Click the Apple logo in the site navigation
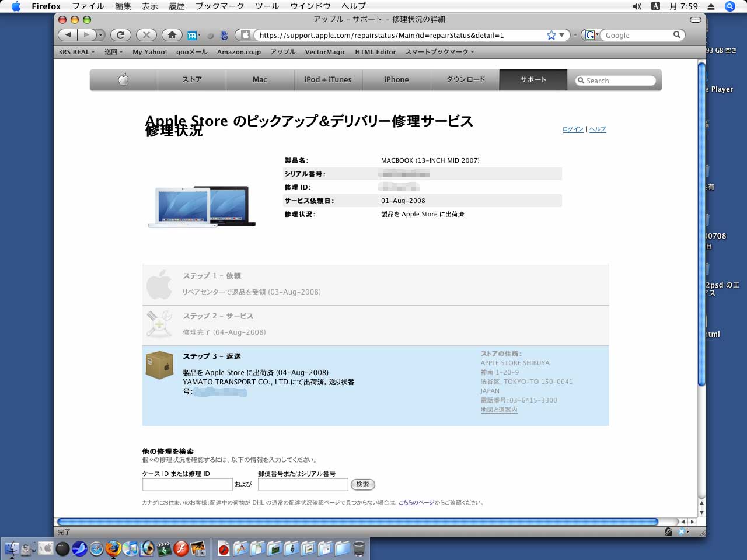The height and width of the screenshot is (560, 747). pyautogui.click(x=123, y=80)
